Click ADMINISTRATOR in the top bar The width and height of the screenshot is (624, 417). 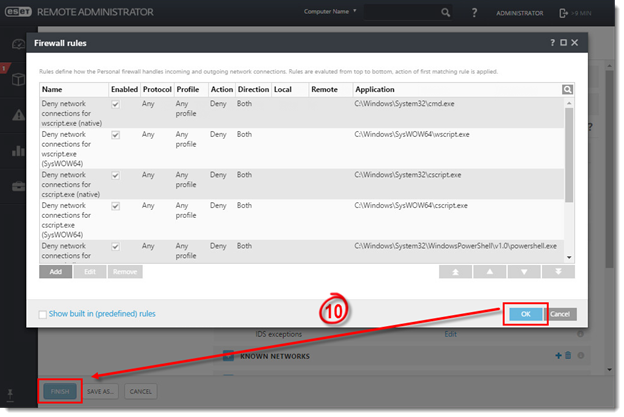point(519,13)
